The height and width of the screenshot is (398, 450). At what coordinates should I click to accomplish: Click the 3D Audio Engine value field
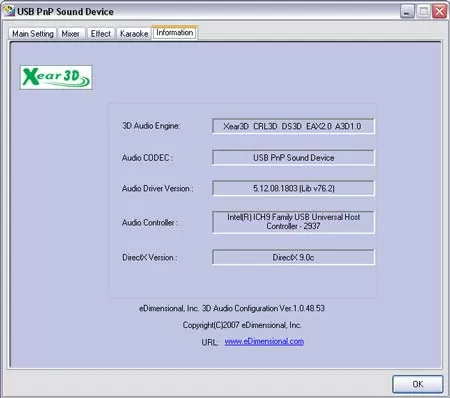(x=293, y=126)
